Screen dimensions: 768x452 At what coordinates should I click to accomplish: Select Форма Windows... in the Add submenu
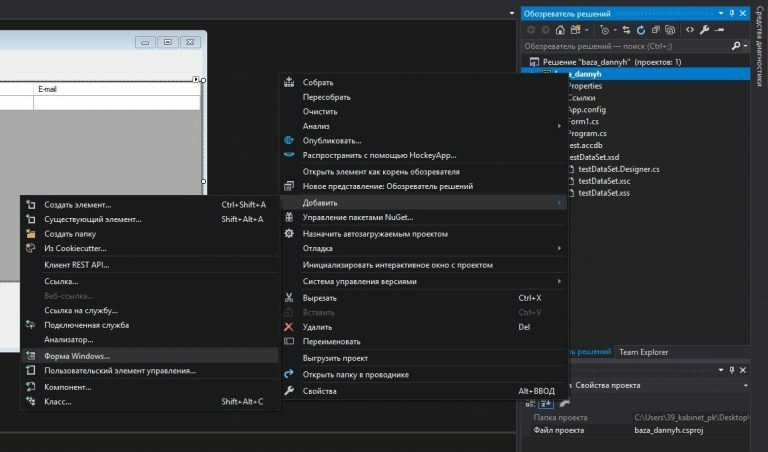(151, 356)
